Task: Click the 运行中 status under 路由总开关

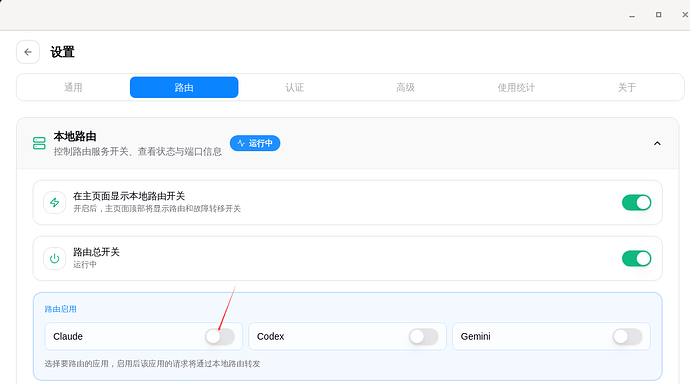Action: click(x=84, y=264)
